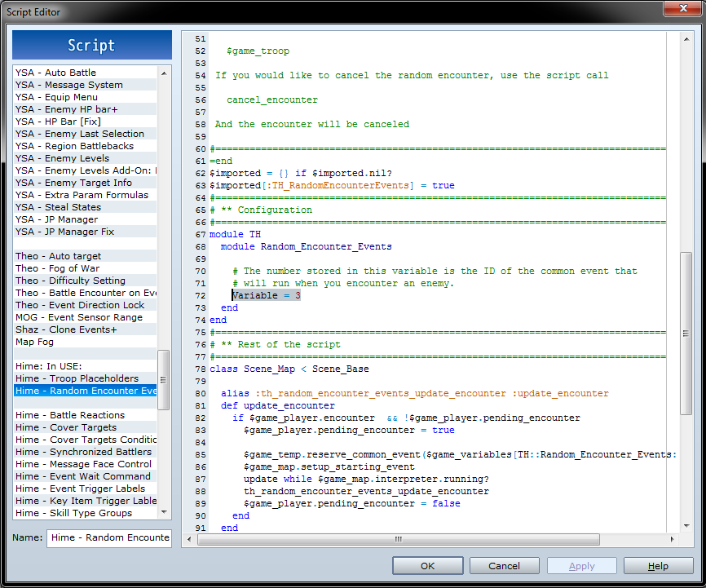
Task: Select Hime - Troop Placeholders script
Action: point(86,378)
